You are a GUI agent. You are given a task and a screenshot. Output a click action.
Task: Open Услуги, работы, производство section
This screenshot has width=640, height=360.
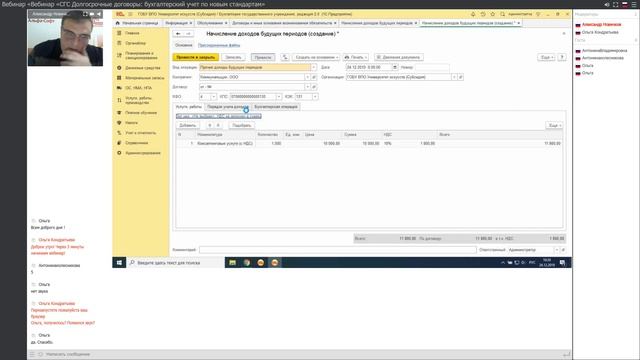point(138,100)
